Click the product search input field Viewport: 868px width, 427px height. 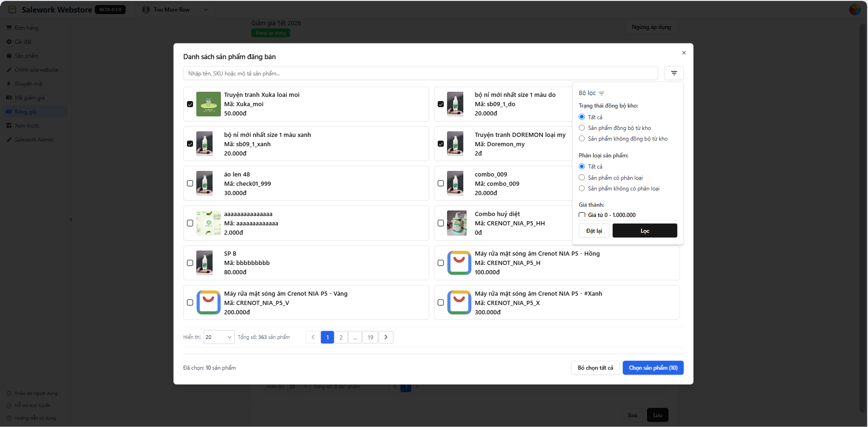tap(420, 73)
